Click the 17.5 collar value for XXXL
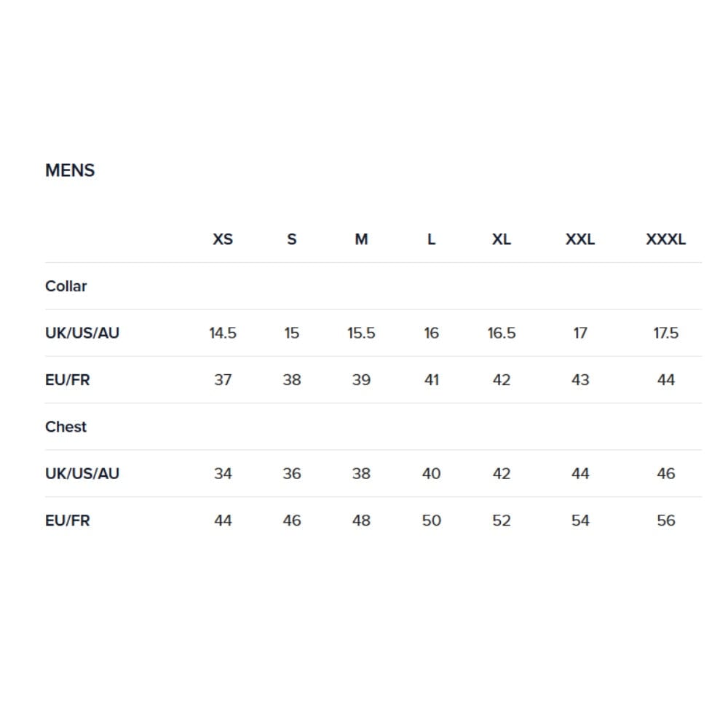The image size is (728, 728). [x=666, y=333]
